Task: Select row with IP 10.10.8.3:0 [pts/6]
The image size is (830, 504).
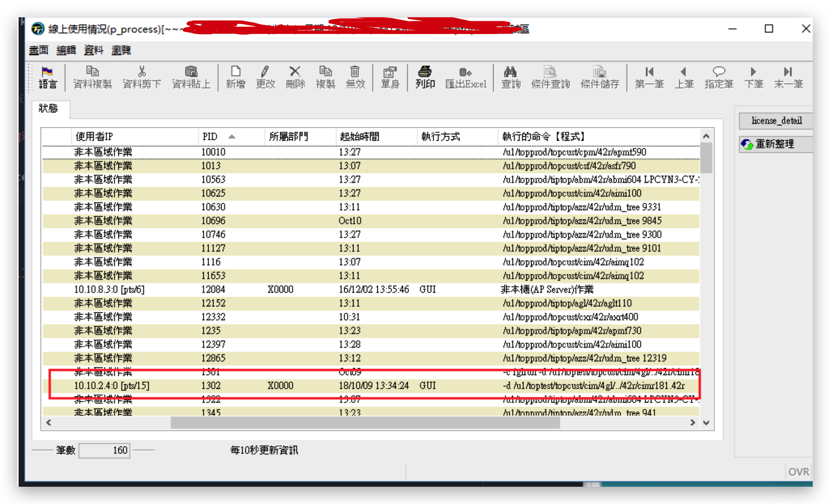Action: [x=371, y=289]
